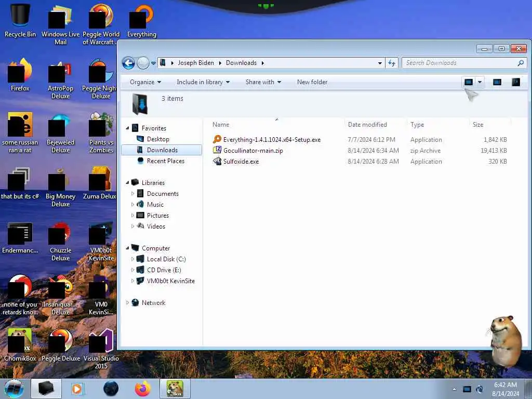This screenshot has height=399, width=532.
Task: Open Local Disk (C:)
Action: click(166, 259)
